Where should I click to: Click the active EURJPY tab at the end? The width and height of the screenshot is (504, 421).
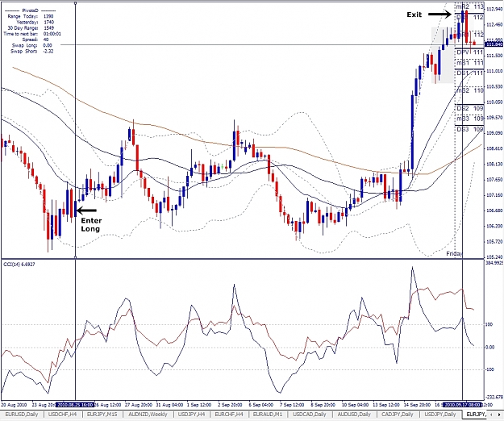tap(477, 415)
